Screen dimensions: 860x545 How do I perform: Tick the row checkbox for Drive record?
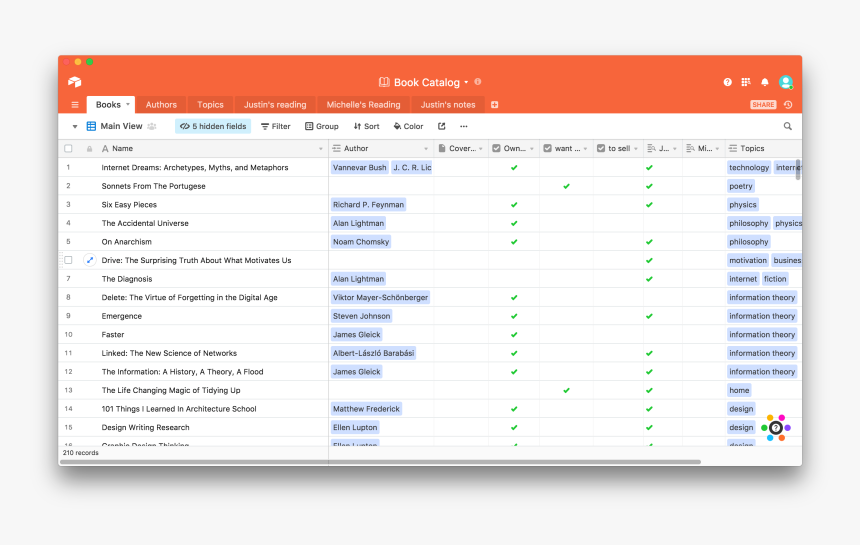68,260
